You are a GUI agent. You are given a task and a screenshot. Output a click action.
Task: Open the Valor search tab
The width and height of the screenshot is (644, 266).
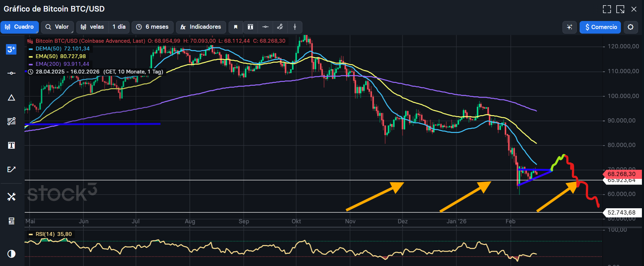coord(57,27)
